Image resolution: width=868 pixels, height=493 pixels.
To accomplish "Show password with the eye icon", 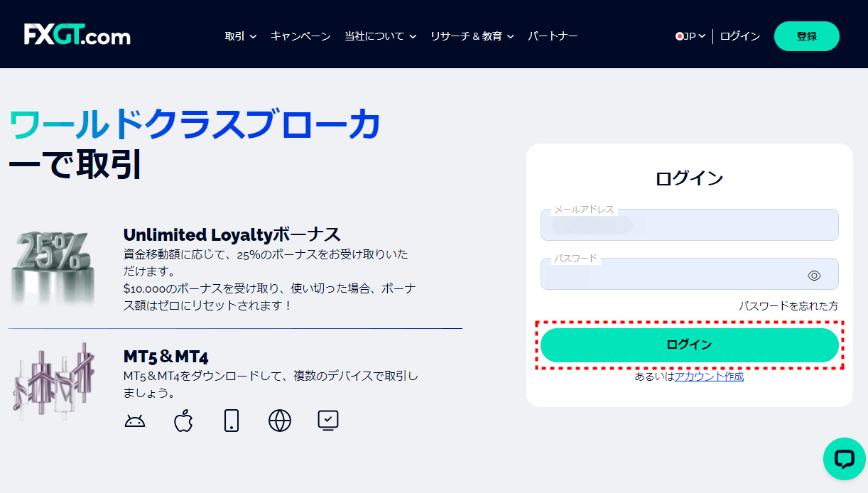I will 814,276.
